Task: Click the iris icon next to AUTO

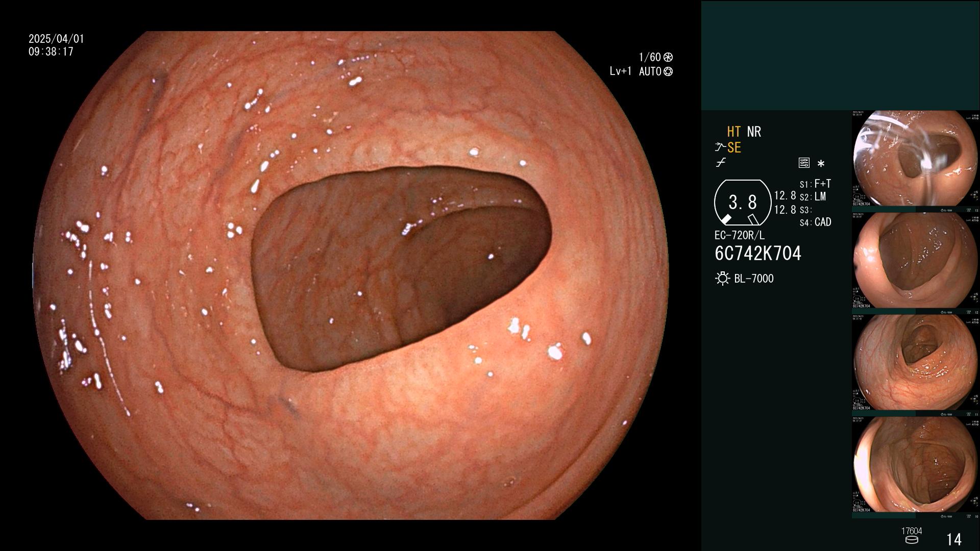Action: (x=668, y=71)
